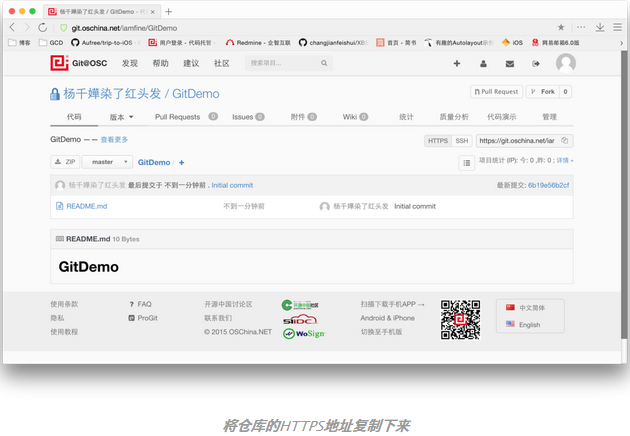Click the repository search input field
630x436 pixels.
coord(282,63)
